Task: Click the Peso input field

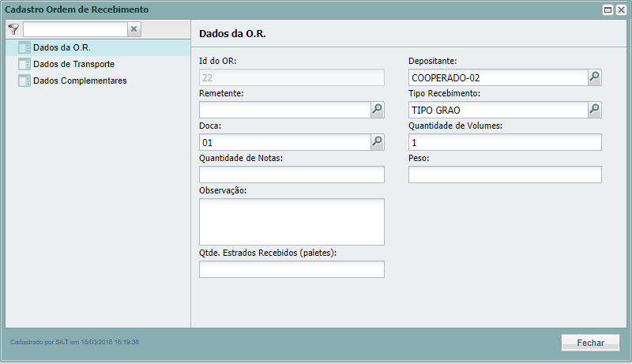Action: point(505,174)
